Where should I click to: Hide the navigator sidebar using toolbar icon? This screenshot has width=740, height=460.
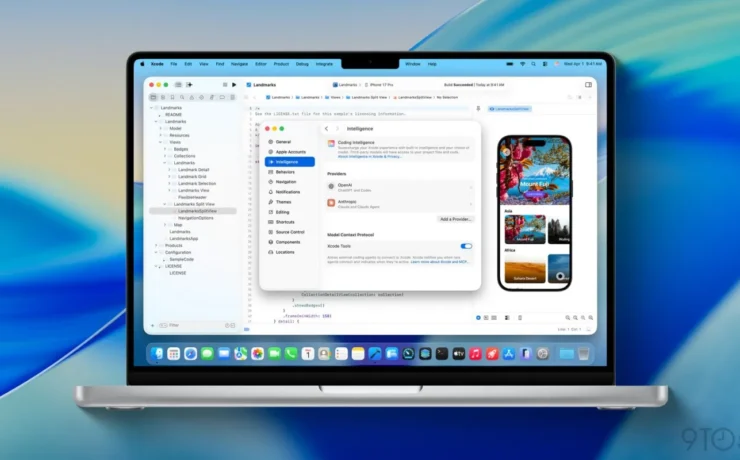[178, 85]
